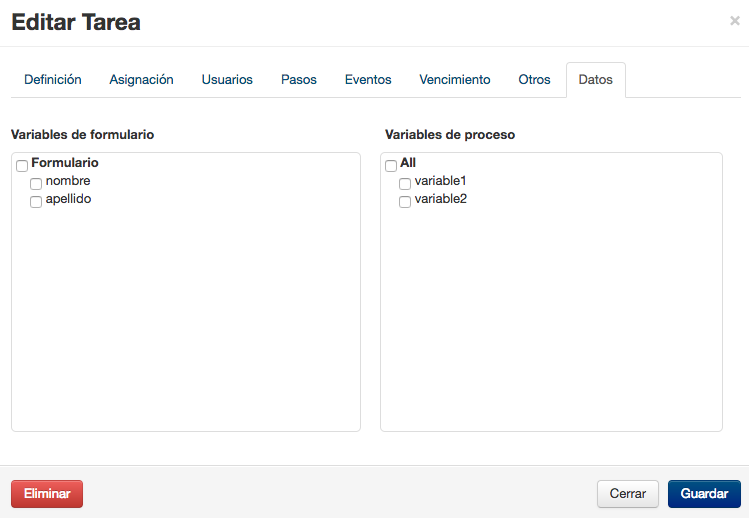The height and width of the screenshot is (518, 749).
Task: Switch to the Vencimiento tab
Action: pyautogui.click(x=455, y=80)
